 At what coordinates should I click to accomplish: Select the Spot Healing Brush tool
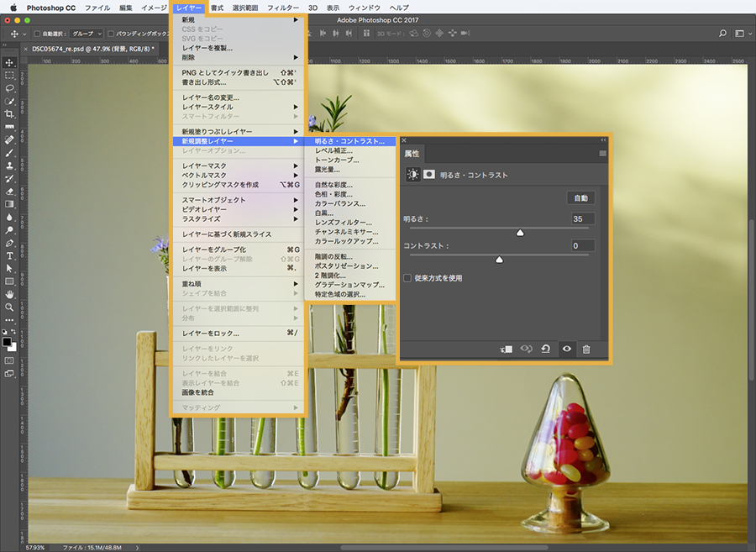click(x=9, y=139)
